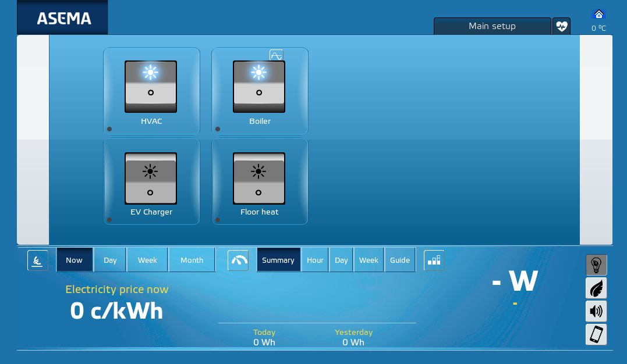Switch to the Hour consumption tab
The height and width of the screenshot is (364, 627).
(x=315, y=260)
